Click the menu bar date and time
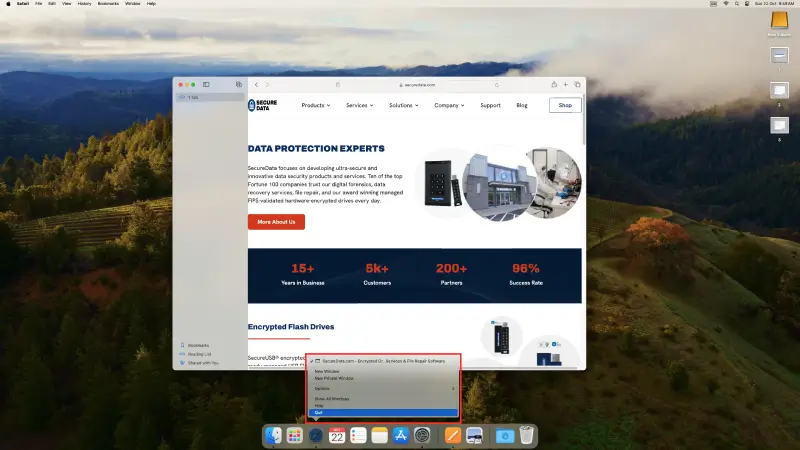This screenshot has height=450, width=800. point(774,4)
